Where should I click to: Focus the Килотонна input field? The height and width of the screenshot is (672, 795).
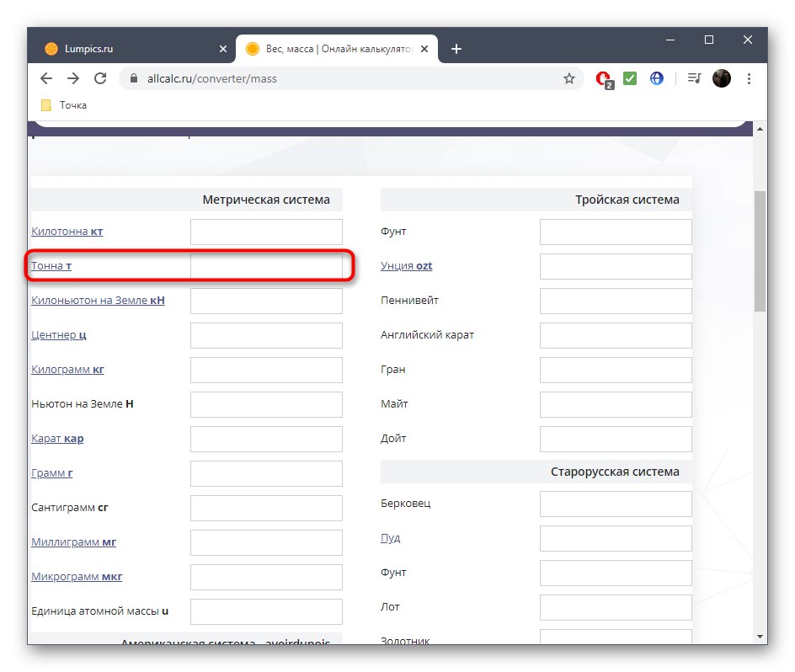pyautogui.click(x=266, y=232)
